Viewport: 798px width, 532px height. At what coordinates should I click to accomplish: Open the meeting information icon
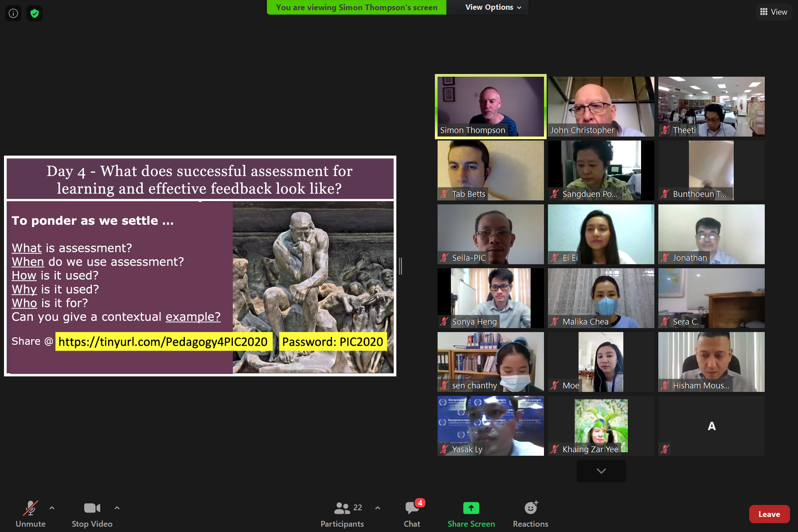13,13
